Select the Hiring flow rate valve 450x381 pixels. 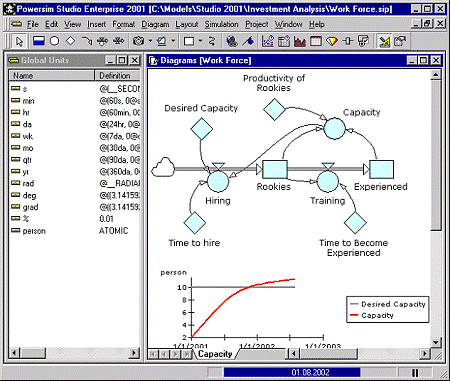[218, 181]
